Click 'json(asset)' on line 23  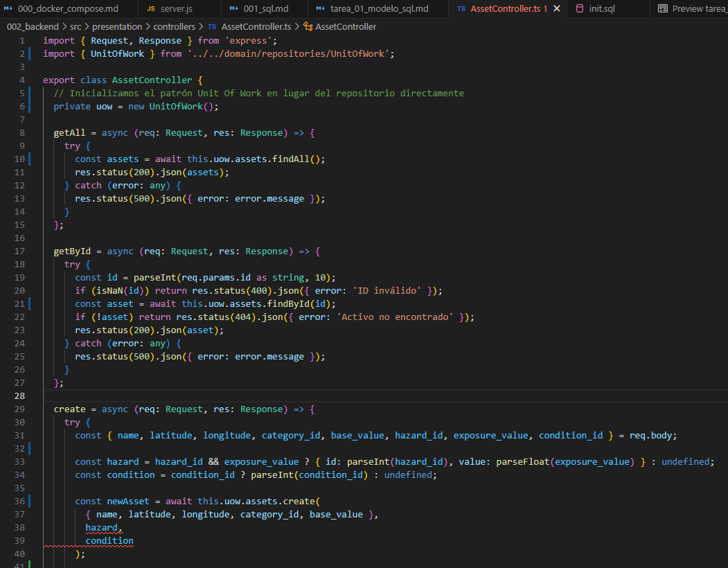click(189, 330)
